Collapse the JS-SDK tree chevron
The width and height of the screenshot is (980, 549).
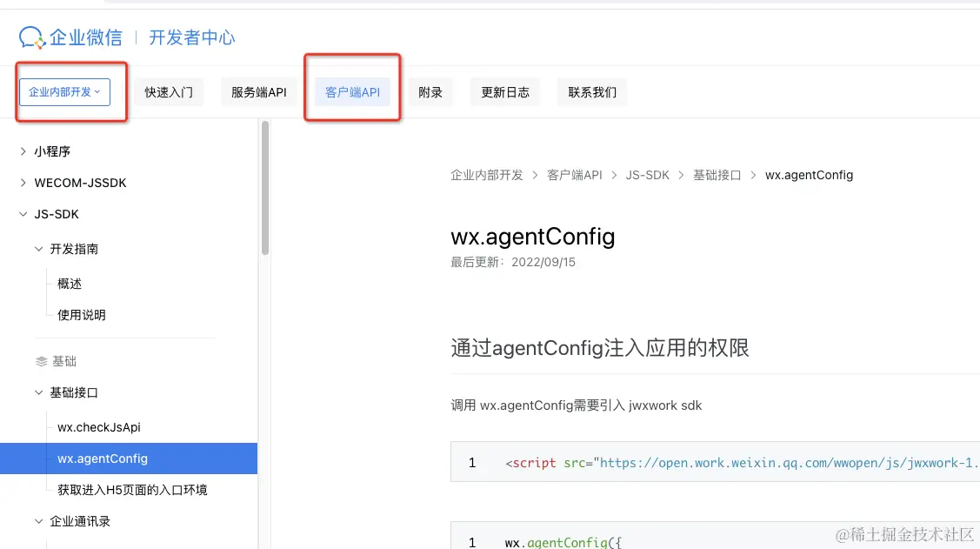[x=23, y=214]
